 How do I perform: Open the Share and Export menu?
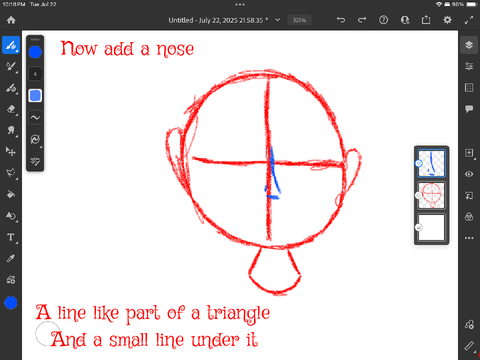pyautogui.click(x=426, y=20)
